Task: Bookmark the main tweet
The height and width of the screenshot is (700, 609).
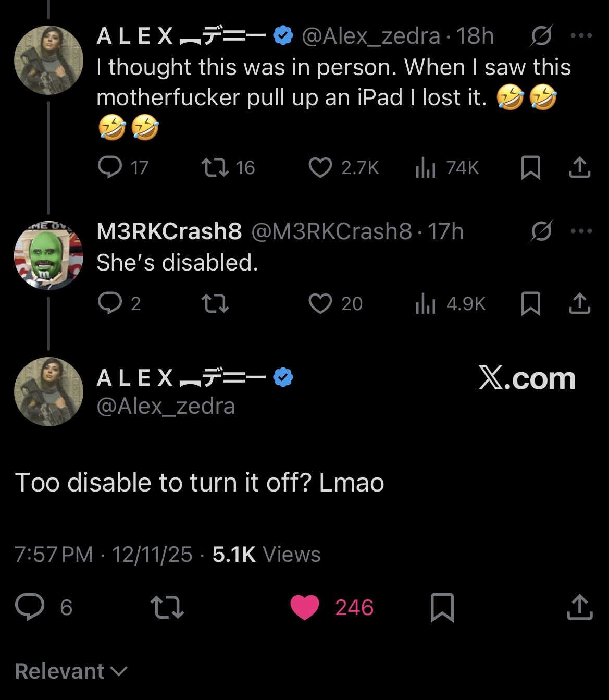Action: pyautogui.click(x=442, y=607)
